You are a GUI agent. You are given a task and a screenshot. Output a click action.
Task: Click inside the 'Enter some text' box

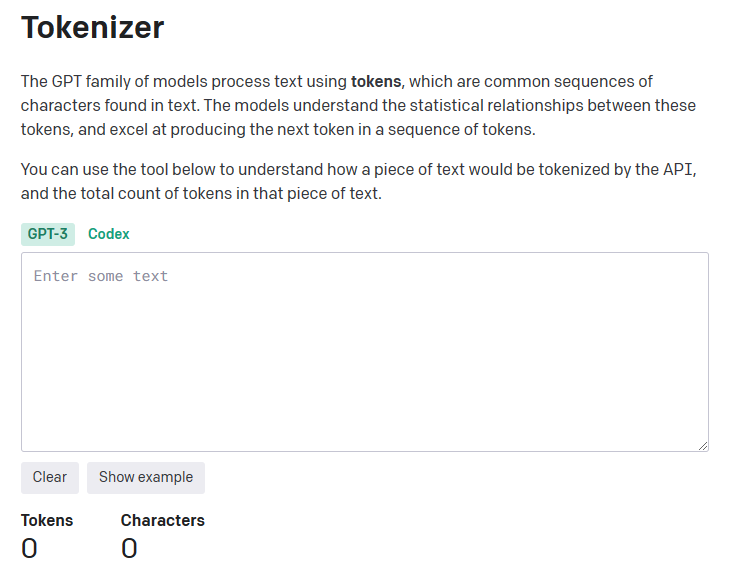(364, 276)
